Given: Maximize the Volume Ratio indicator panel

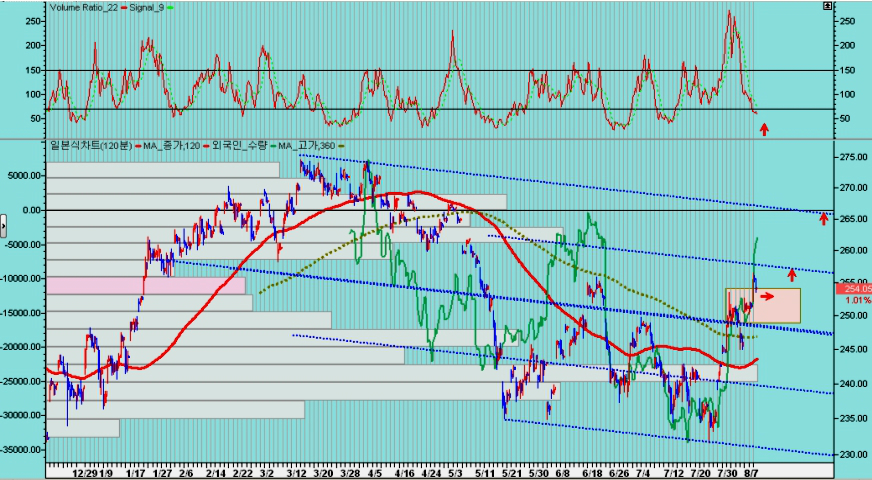Looking at the screenshot, I should pyautogui.click(x=828, y=6).
